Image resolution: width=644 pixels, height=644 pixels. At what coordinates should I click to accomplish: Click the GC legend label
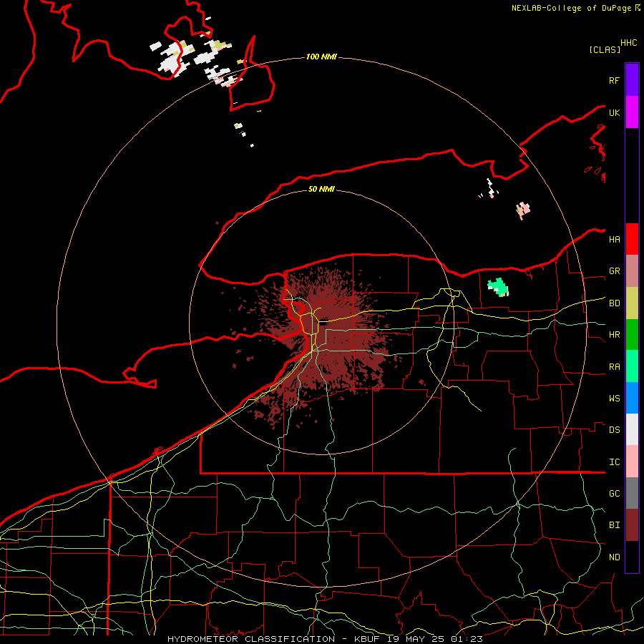614,494
